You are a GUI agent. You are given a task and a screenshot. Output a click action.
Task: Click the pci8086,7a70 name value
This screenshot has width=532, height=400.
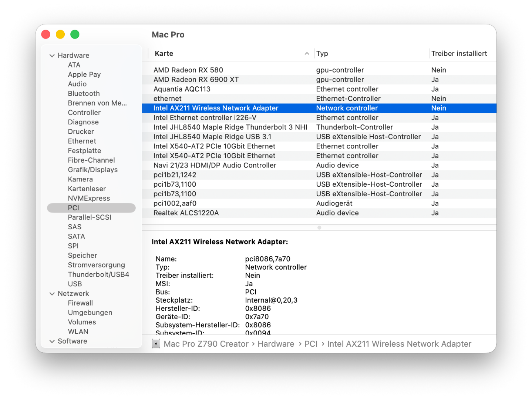coord(267,259)
